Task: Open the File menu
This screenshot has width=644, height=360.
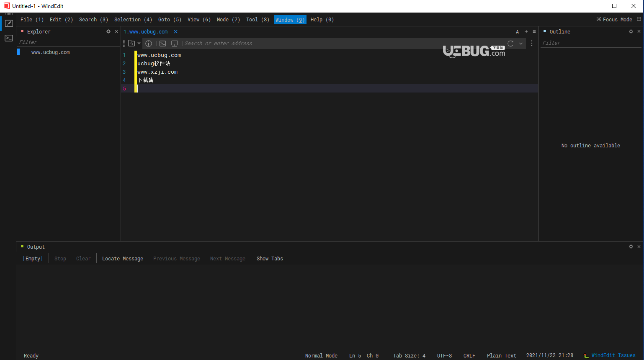Action: 32,20
